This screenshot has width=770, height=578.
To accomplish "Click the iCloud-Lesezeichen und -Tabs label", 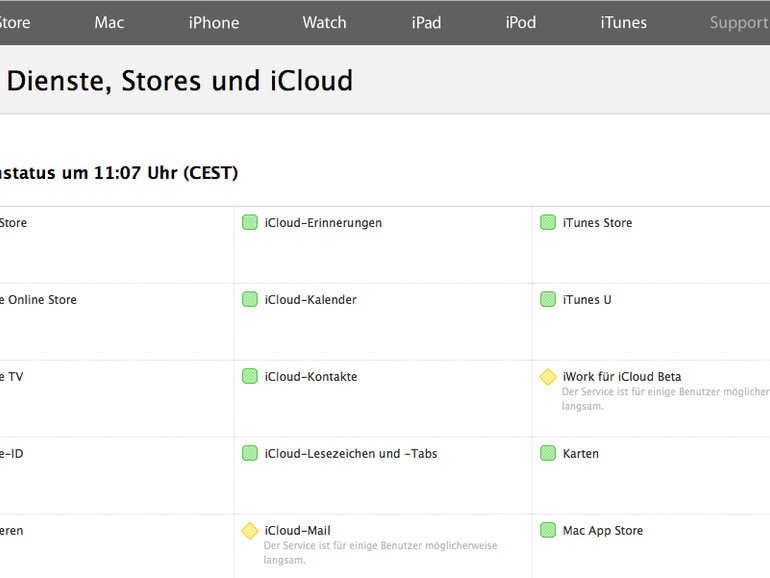I will coord(351,454).
